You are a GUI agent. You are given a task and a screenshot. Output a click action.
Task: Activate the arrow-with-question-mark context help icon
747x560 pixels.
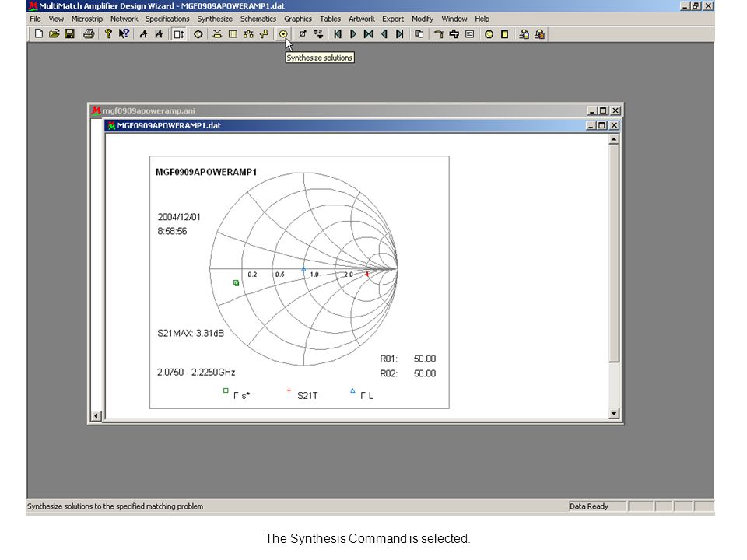point(124,34)
